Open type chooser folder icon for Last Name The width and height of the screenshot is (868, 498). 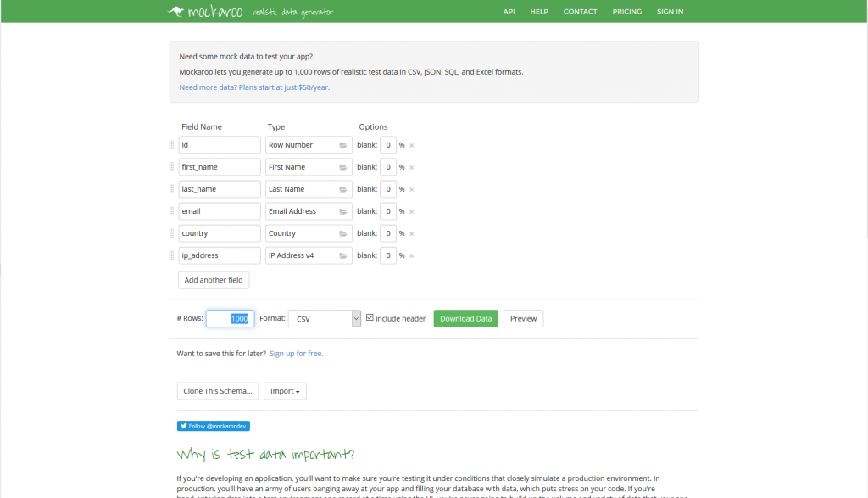[x=343, y=189]
